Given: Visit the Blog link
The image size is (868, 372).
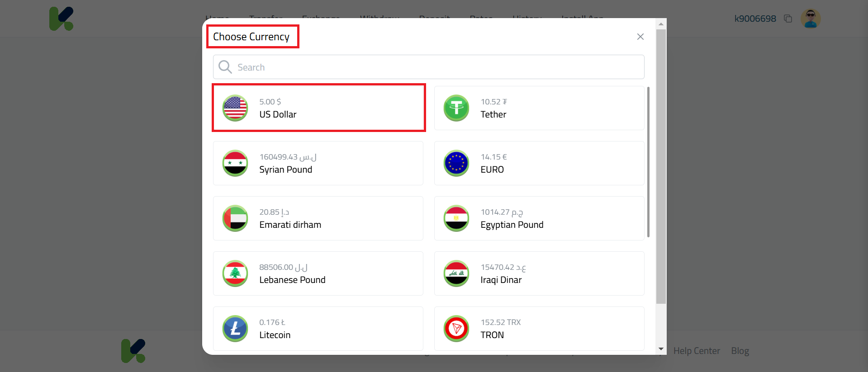Looking at the screenshot, I should click(740, 351).
